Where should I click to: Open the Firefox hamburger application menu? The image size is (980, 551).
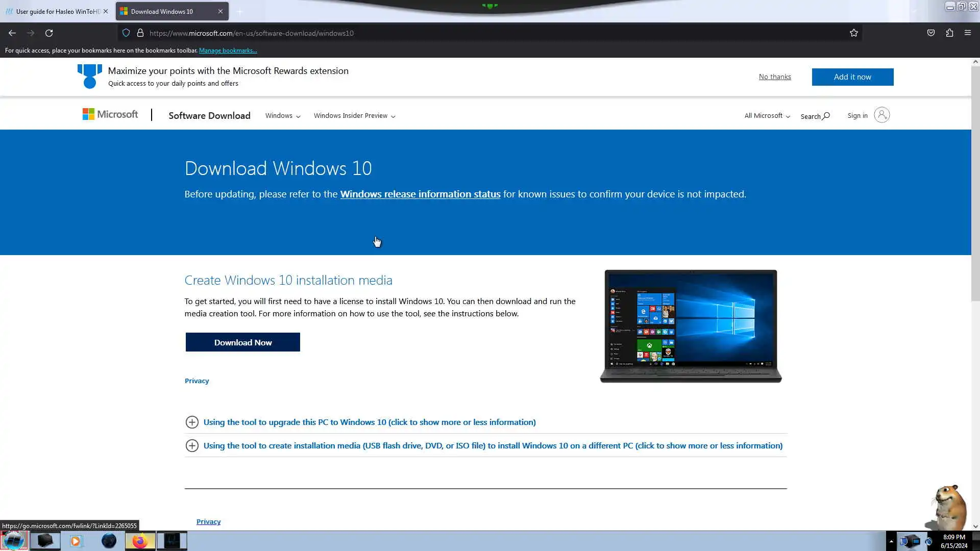click(968, 33)
